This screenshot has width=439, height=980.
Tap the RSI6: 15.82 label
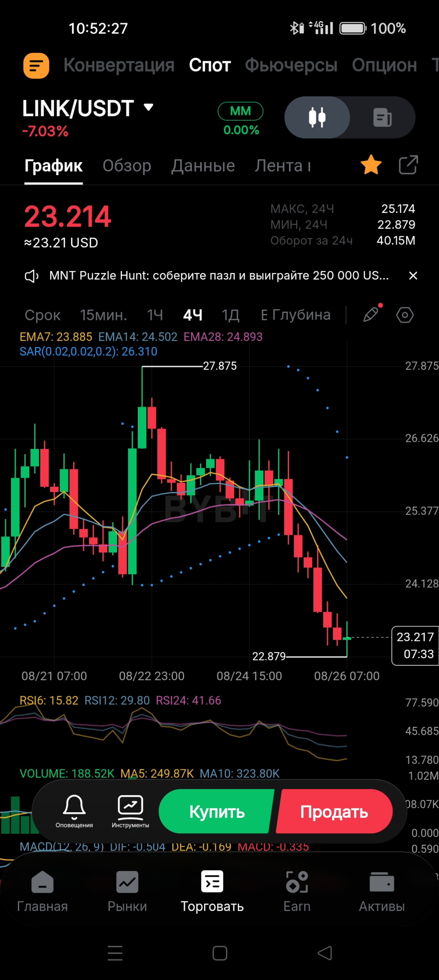coord(49,700)
